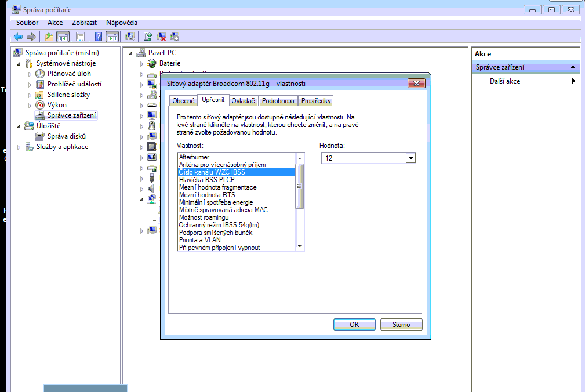Confirm with the OK button
Viewport: 585px width, 392px height.
[x=354, y=325]
